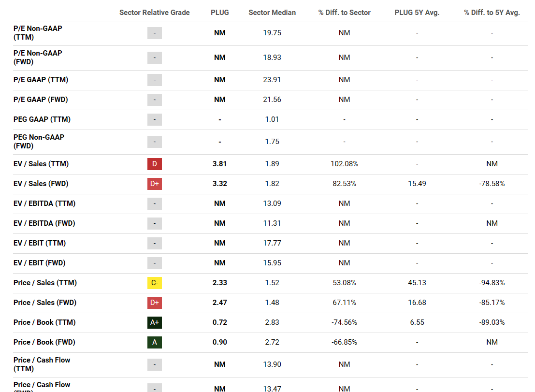535x392 pixels.
Task: Click the red D grade badge for EV / Sales (TTM)
Action: pos(155,164)
